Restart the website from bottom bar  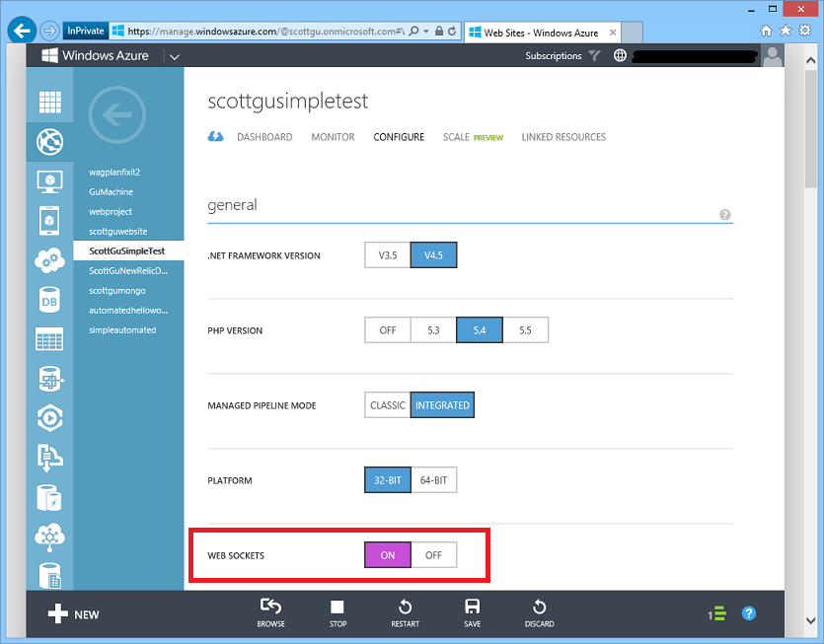click(x=405, y=612)
